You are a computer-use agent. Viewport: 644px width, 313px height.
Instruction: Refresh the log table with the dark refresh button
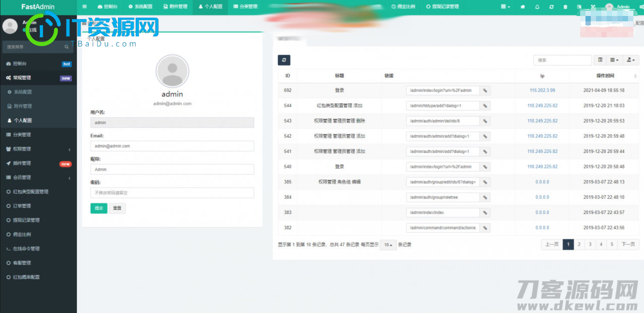284,60
